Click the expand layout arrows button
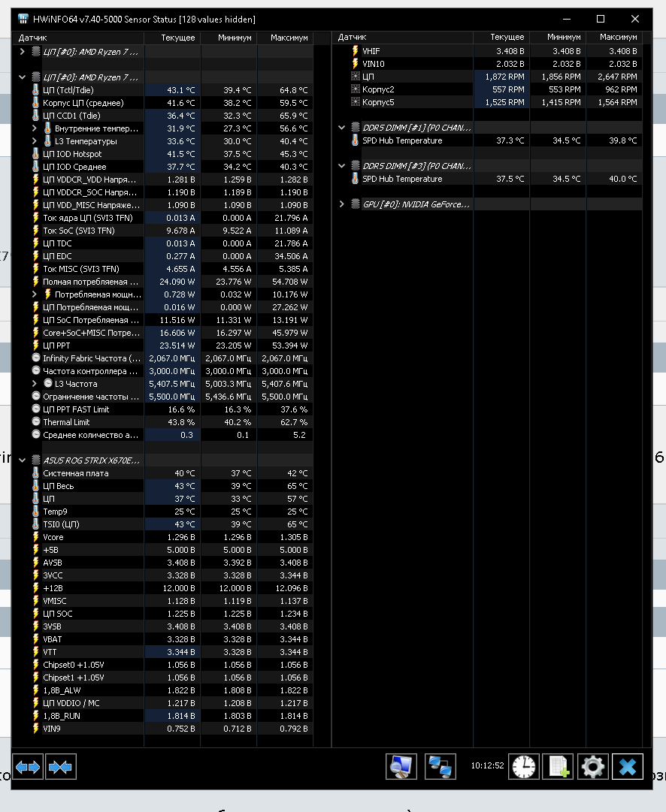 tap(28, 766)
